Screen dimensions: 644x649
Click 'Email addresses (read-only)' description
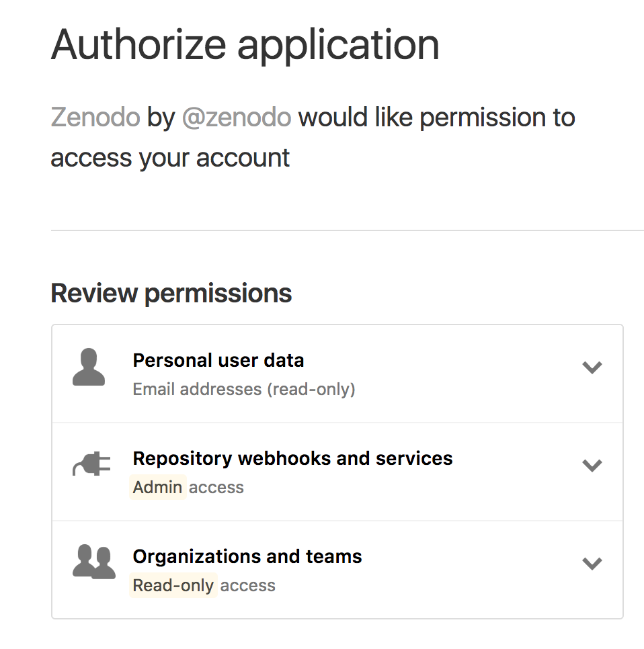tap(244, 389)
